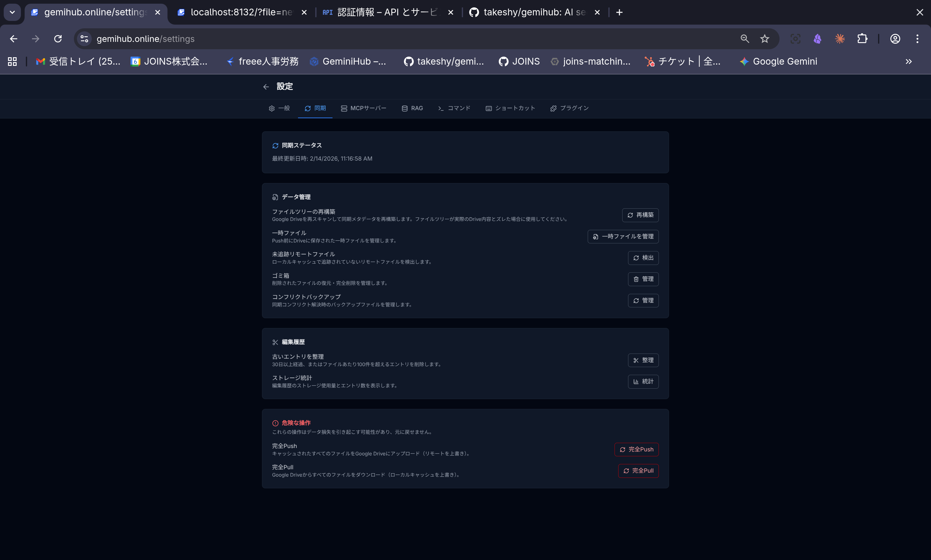This screenshot has width=931, height=560.
Task: Run 完全Pull to download all files
Action: [639, 470]
